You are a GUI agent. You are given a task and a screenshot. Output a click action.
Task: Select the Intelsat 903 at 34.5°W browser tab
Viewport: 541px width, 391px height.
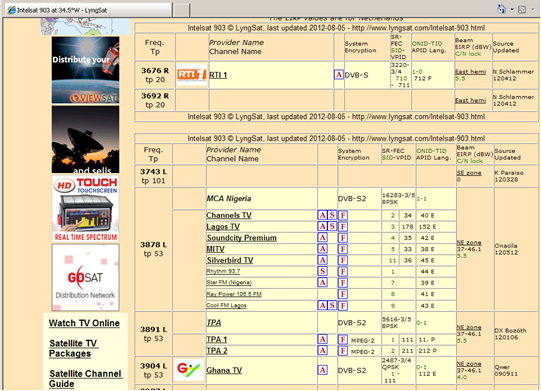click(x=89, y=10)
